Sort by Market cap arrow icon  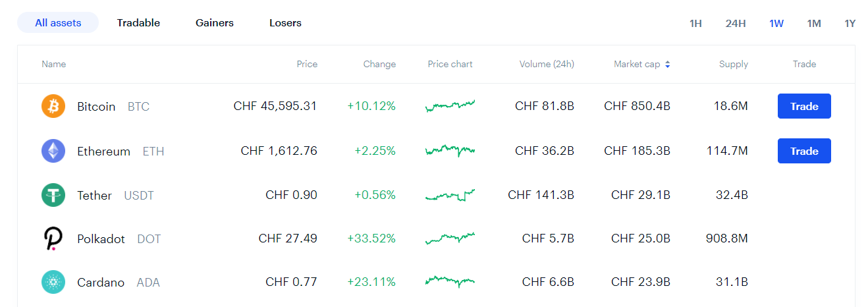(x=668, y=65)
